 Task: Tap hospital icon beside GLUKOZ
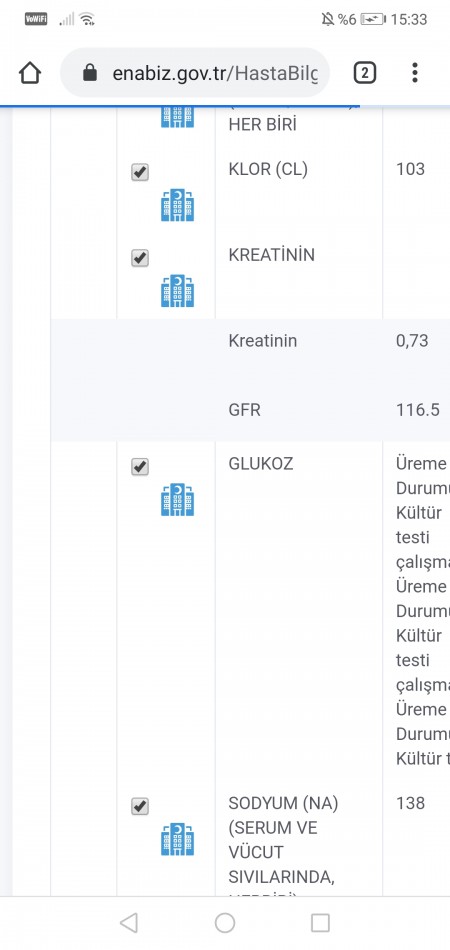(x=177, y=499)
